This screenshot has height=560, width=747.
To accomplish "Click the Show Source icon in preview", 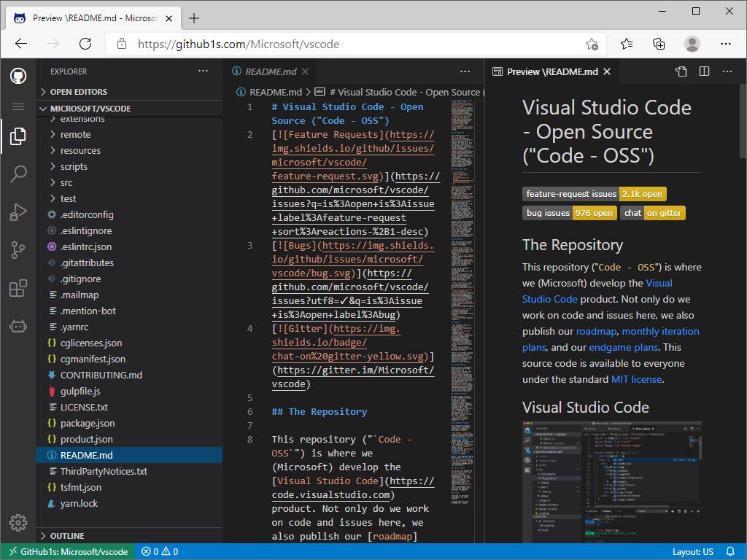I will tap(681, 71).
